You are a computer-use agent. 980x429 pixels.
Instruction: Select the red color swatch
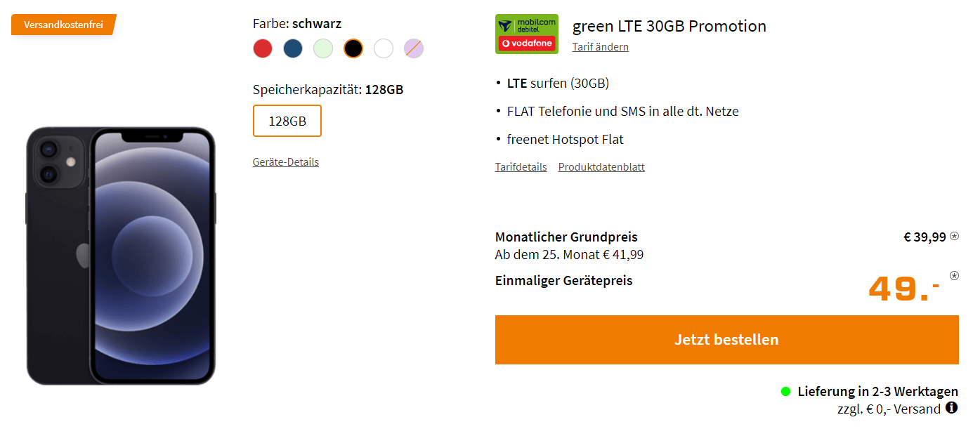tap(263, 48)
